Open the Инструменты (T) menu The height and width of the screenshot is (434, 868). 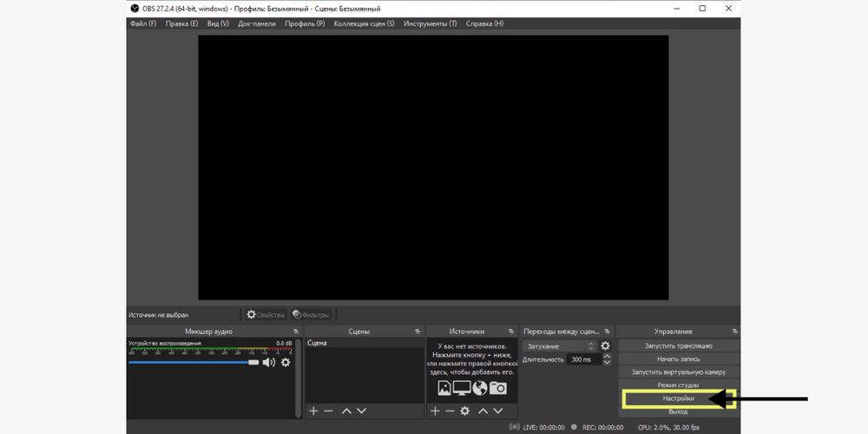point(431,23)
